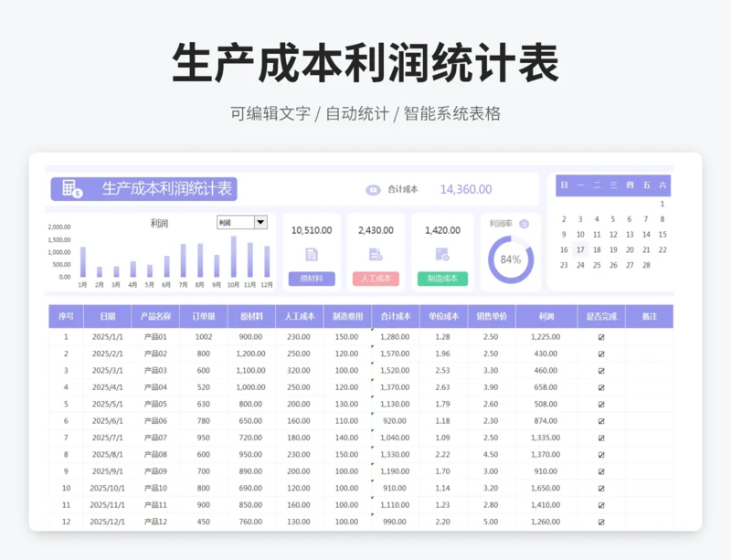This screenshot has height=560, width=731.
Task: Select day 17 in the calendar
Action: point(580,249)
